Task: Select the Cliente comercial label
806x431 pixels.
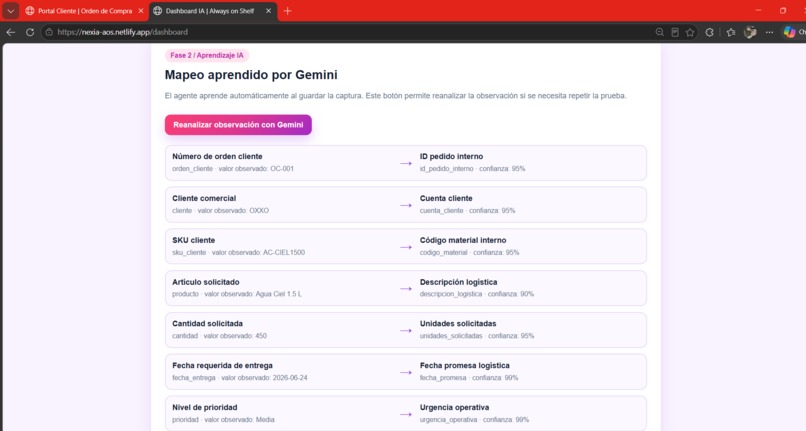Action: click(204, 198)
